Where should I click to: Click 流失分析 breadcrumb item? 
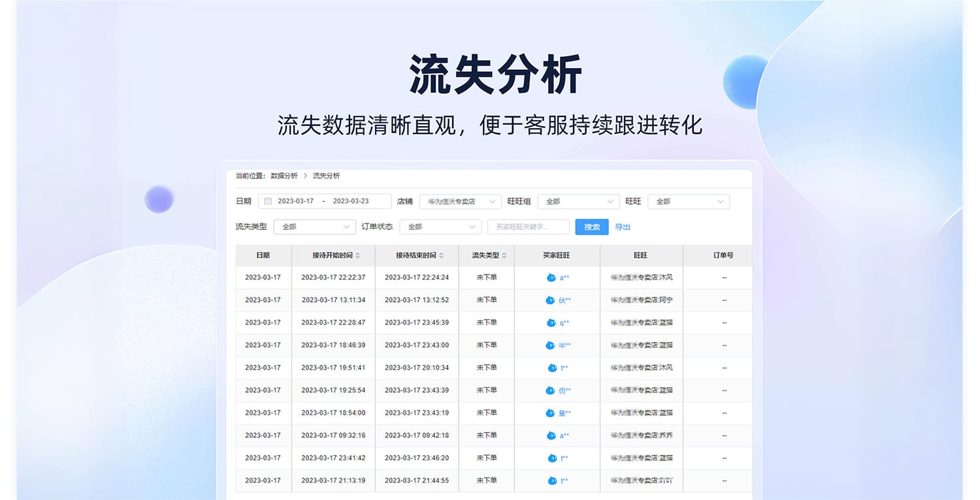pyautogui.click(x=326, y=176)
